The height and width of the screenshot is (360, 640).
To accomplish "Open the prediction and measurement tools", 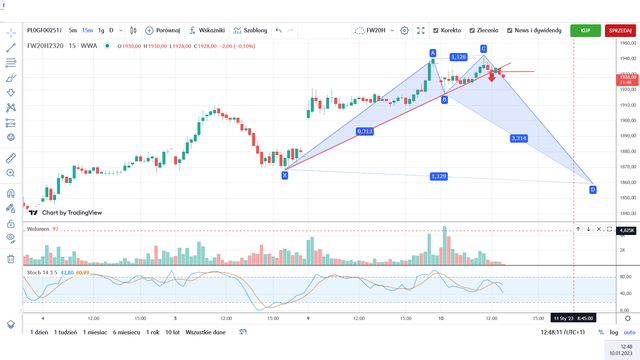I will click(x=11, y=123).
